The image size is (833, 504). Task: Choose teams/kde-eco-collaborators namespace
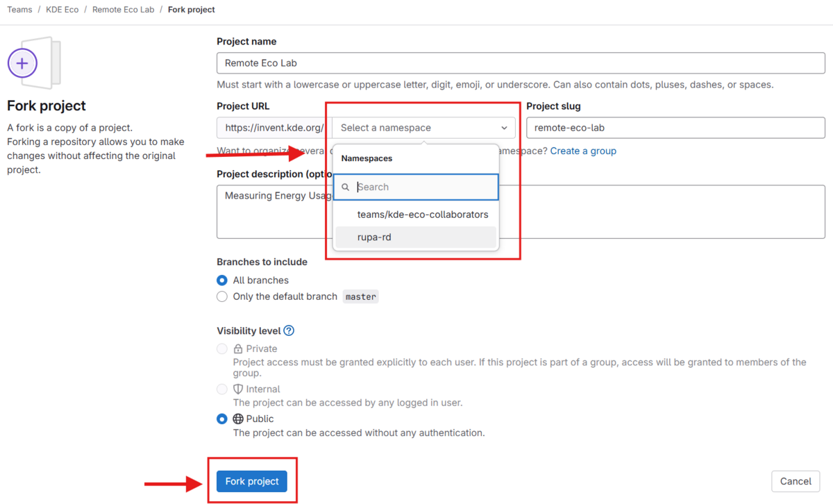[x=422, y=215]
